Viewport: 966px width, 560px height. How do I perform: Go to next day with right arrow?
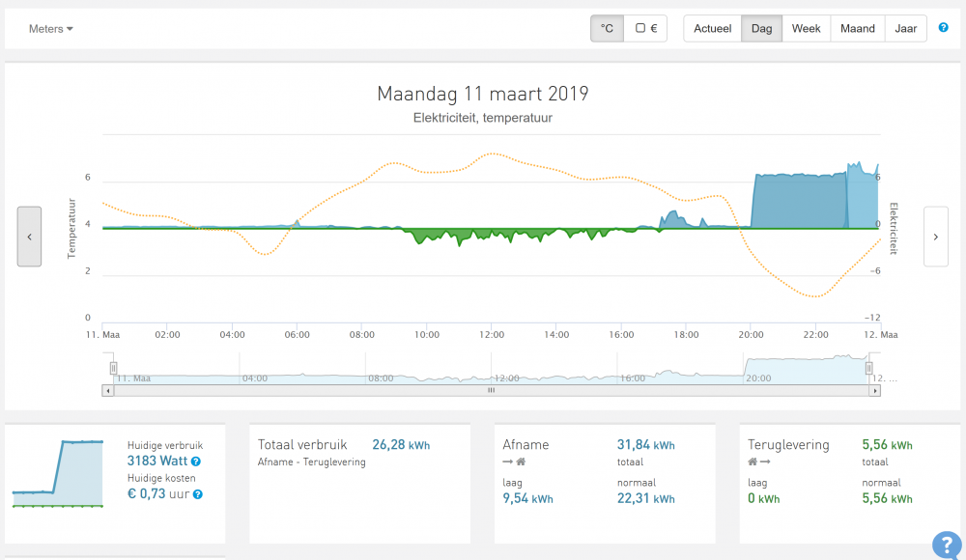(935, 237)
